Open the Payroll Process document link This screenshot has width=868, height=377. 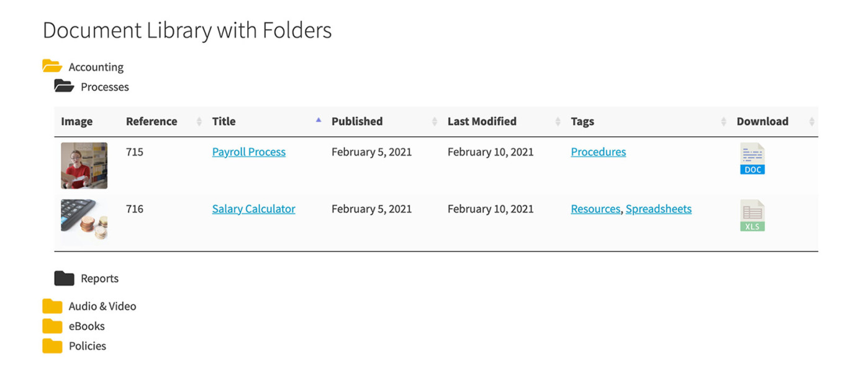point(248,151)
